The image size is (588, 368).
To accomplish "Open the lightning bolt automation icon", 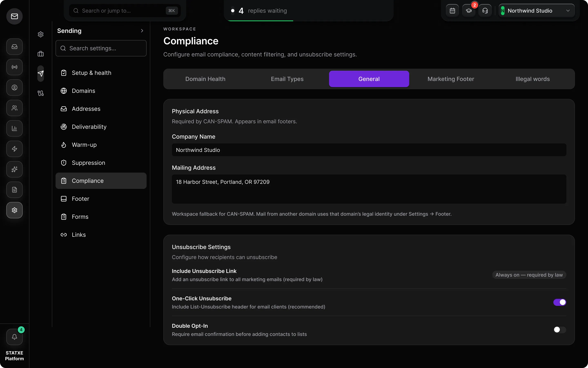I will pyautogui.click(x=14, y=149).
